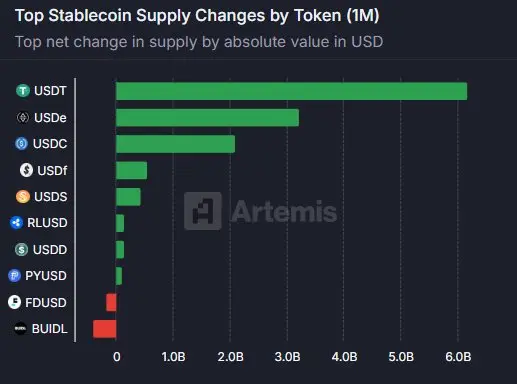Screen dimensions: 517x384
Task: Click the FDUSD token icon
Action: point(14,302)
